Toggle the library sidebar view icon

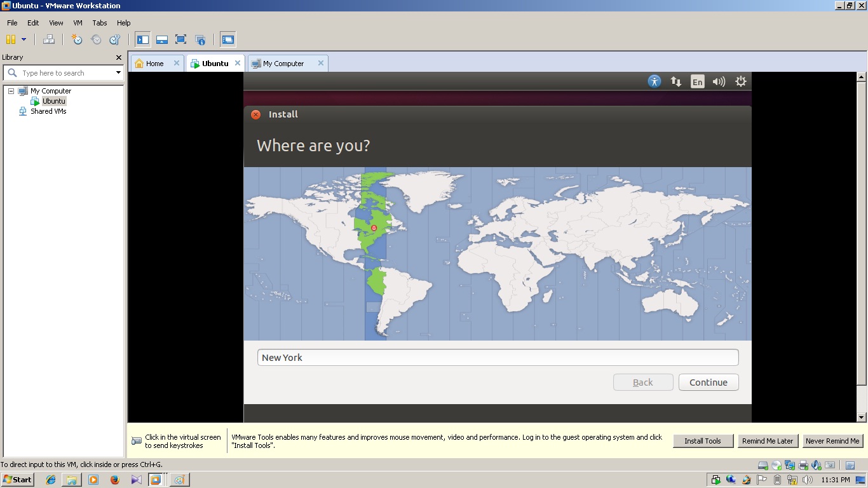(x=143, y=39)
